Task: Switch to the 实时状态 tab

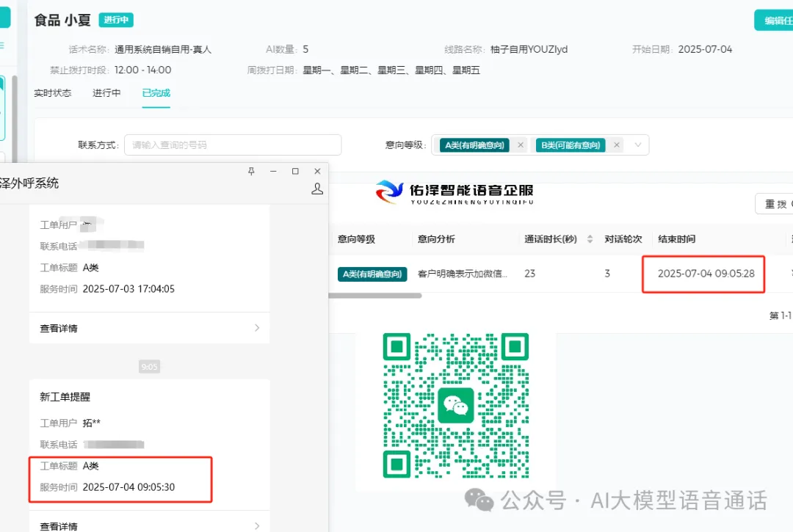Action: (52, 93)
